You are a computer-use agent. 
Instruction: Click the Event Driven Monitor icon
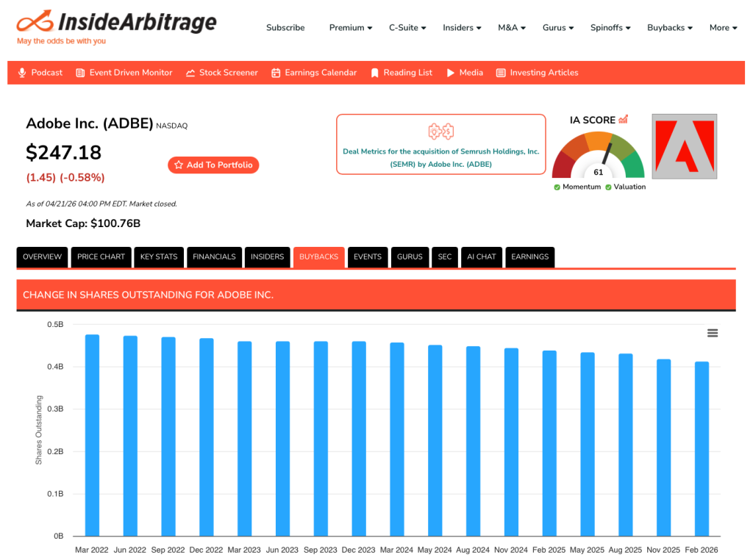(80, 73)
